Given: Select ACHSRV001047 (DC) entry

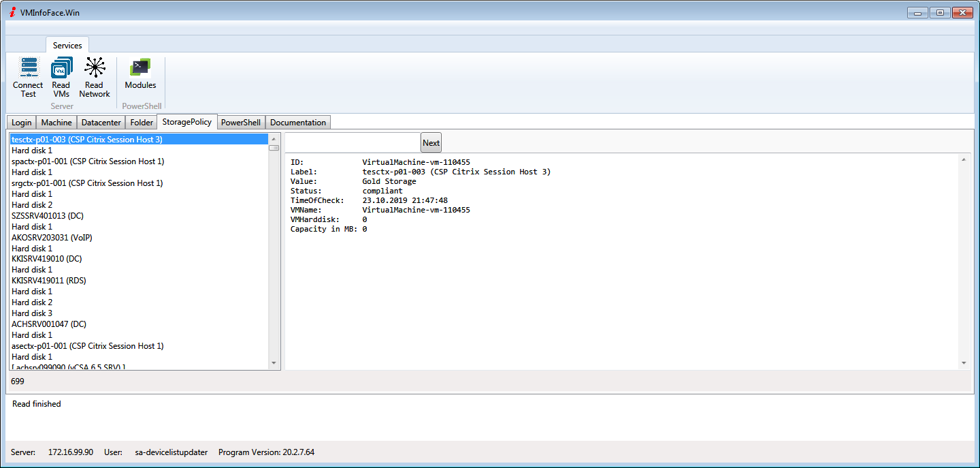Looking at the screenshot, I should pyautogui.click(x=140, y=324).
